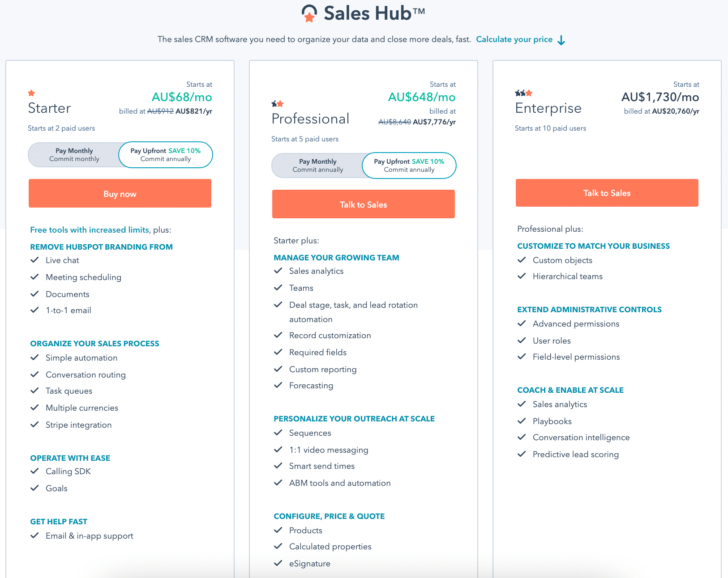728x578 pixels.
Task: Click the Stripe integration feature
Action: click(79, 425)
